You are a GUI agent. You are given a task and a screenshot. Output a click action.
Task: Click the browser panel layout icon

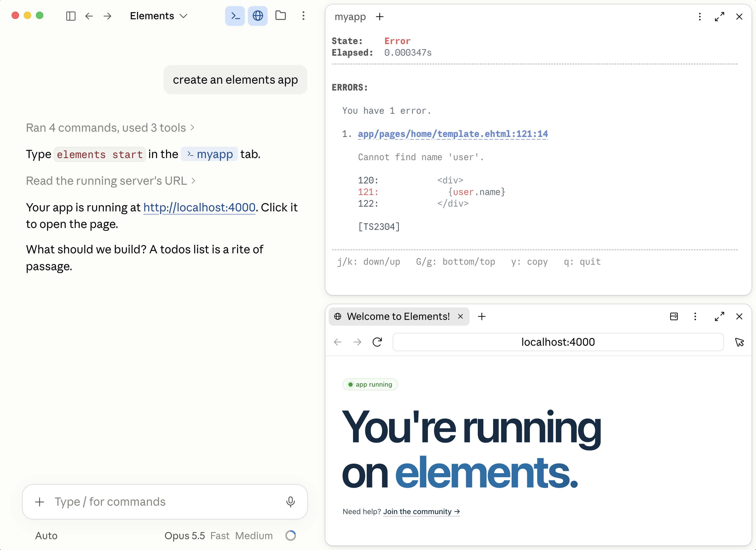coord(674,316)
